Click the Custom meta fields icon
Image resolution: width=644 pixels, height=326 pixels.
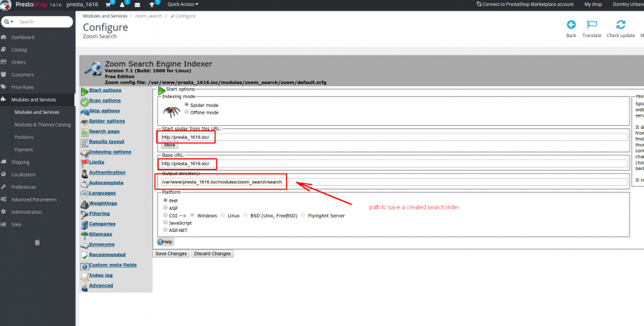[x=85, y=266]
